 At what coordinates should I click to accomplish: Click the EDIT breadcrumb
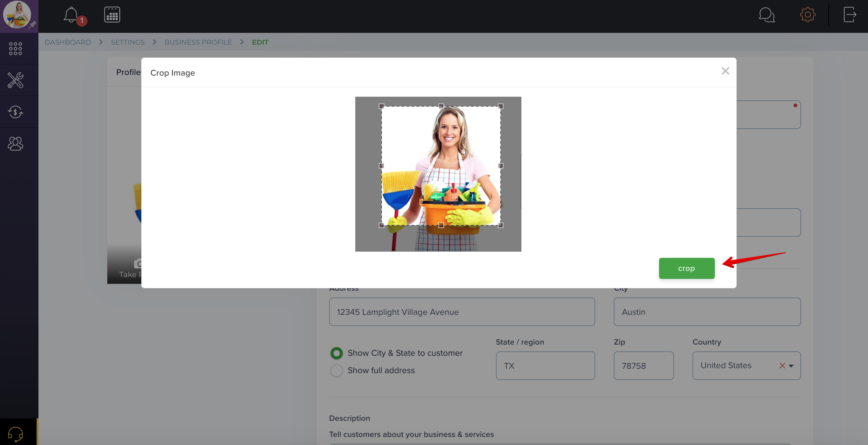260,42
